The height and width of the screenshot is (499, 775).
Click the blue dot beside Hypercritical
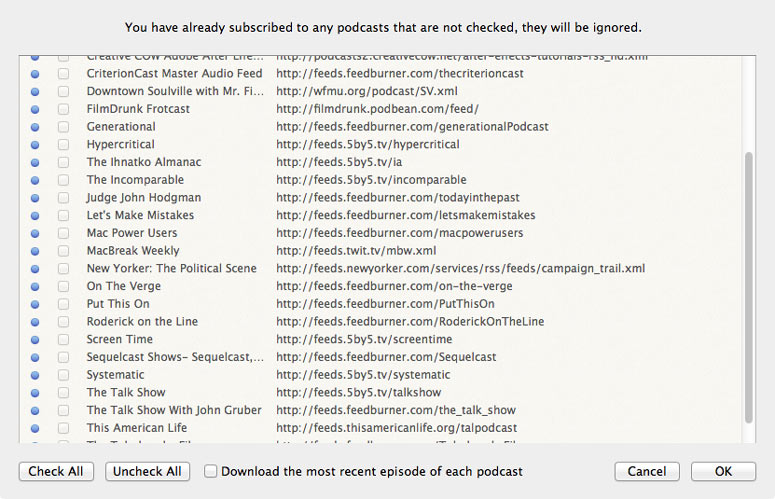point(35,145)
